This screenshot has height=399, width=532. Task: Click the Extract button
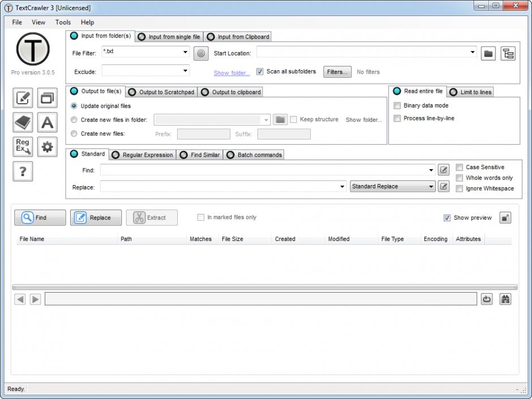pos(152,217)
